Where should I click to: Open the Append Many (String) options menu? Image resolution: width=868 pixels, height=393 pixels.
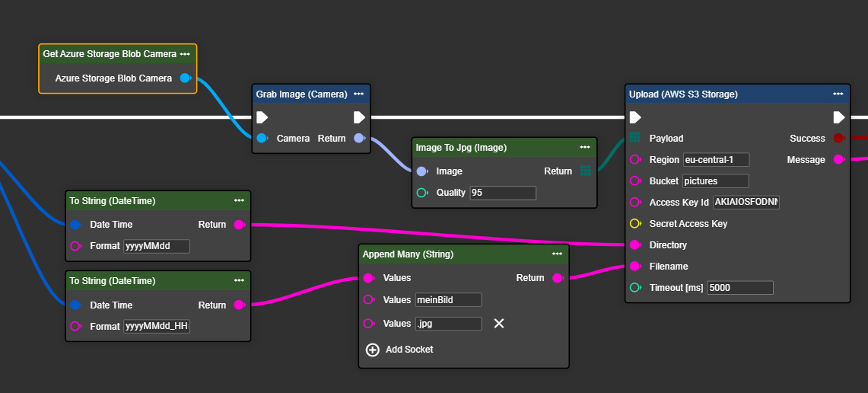[558, 254]
